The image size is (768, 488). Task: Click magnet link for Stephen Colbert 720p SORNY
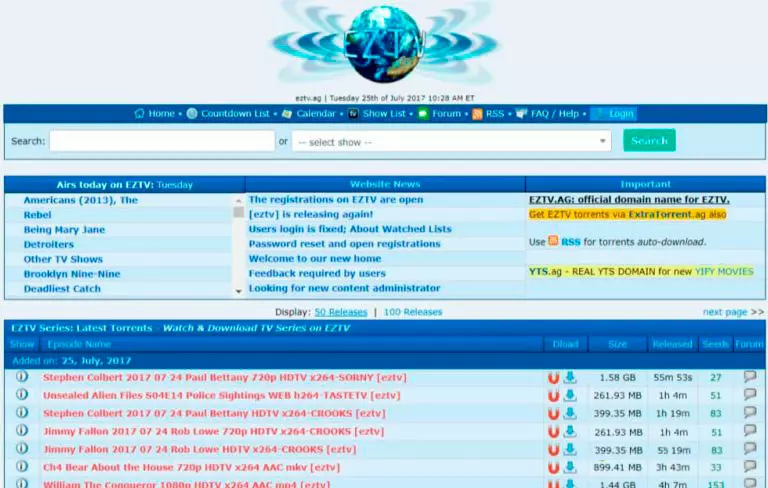(553, 378)
